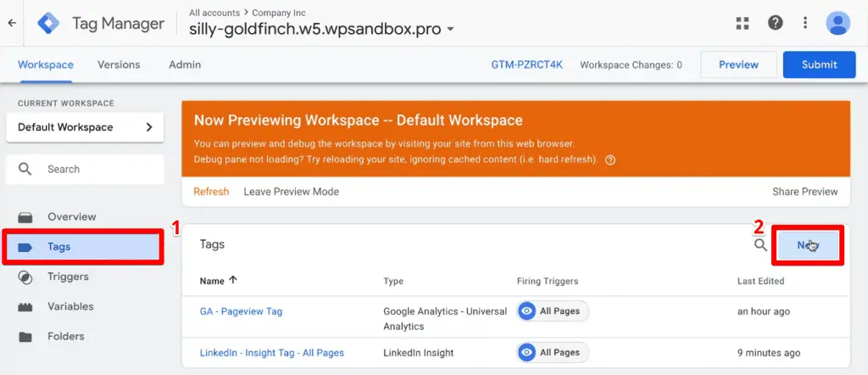Switch to the Versions tab
This screenshot has height=375, width=868.
[119, 64]
